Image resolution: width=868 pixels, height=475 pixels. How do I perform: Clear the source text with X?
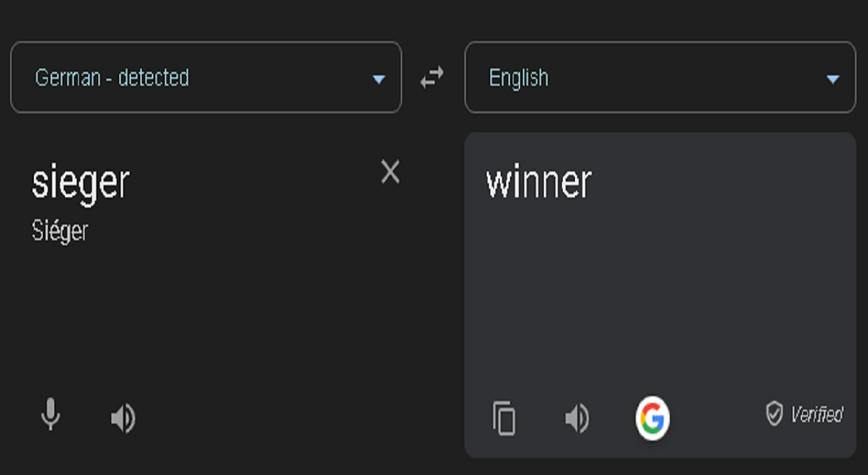390,172
